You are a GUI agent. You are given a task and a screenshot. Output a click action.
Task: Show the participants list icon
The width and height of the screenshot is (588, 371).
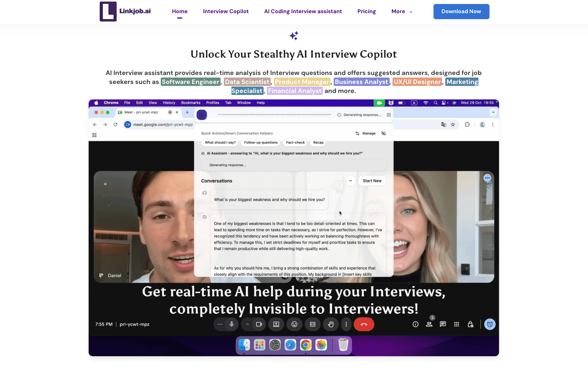(429, 324)
